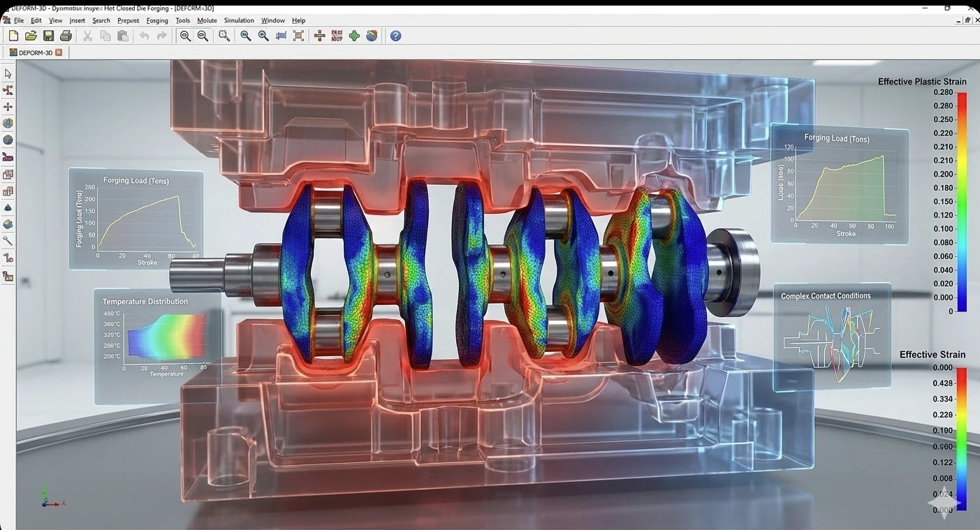
Task: Click the fit-to-window frame toolbar icon
Action: (298, 36)
